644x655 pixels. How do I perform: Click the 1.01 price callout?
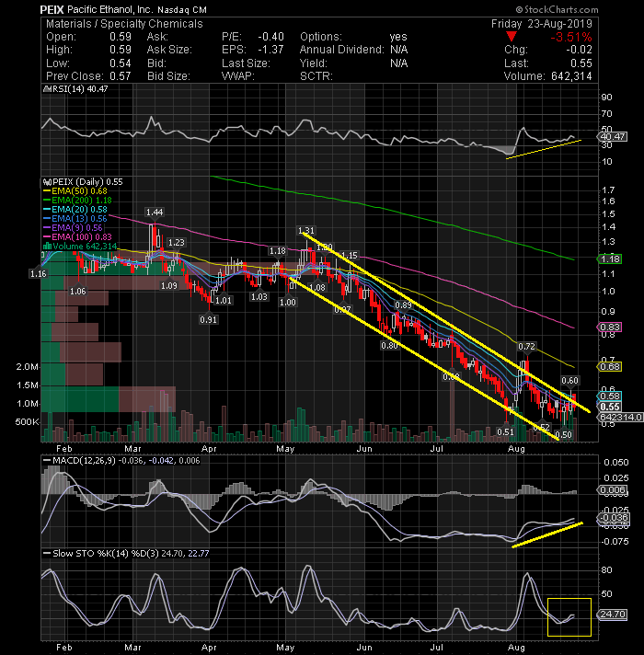(x=224, y=300)
